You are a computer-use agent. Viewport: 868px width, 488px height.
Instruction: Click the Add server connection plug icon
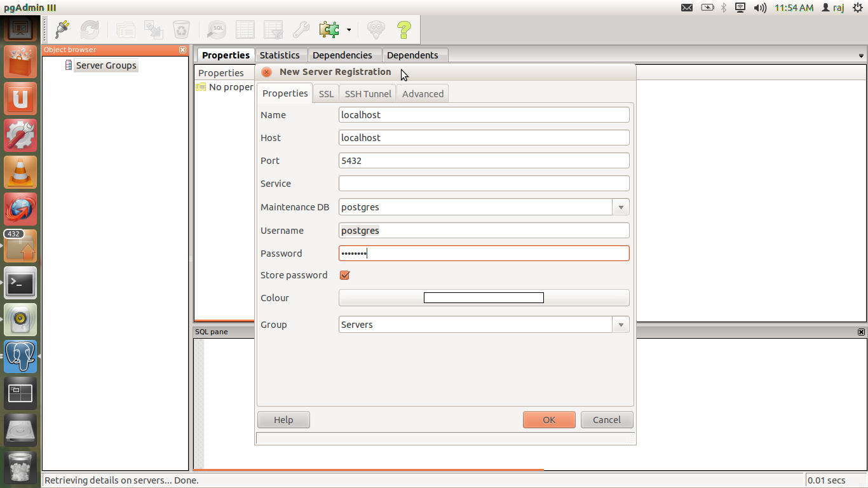pyautogui.click(x=62, y=29)
